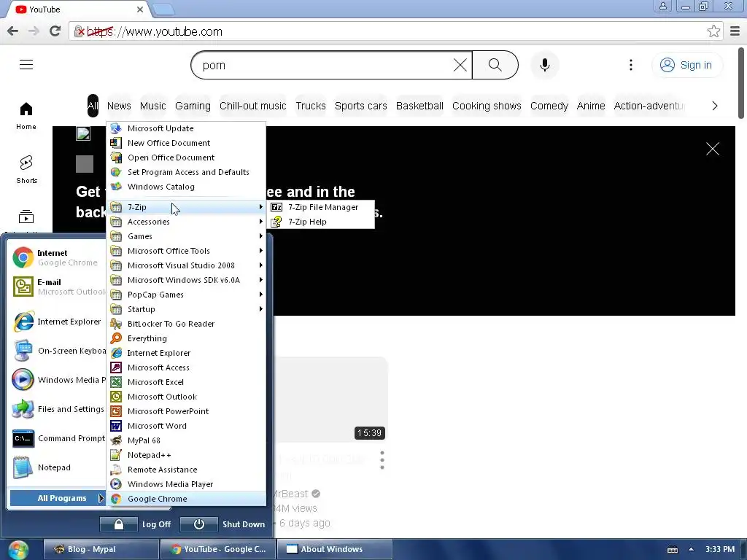
Task: Open Notepad from Start menu
Action: (x=57, y=467)
